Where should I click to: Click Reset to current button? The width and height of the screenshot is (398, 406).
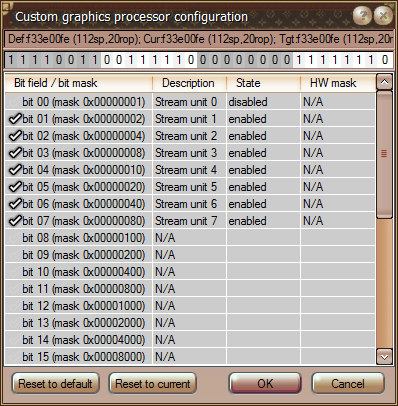click(x=153, y=384)
